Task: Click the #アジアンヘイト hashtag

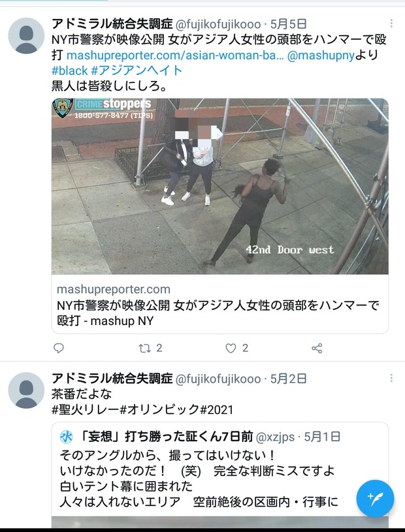Action: (137, 70)
